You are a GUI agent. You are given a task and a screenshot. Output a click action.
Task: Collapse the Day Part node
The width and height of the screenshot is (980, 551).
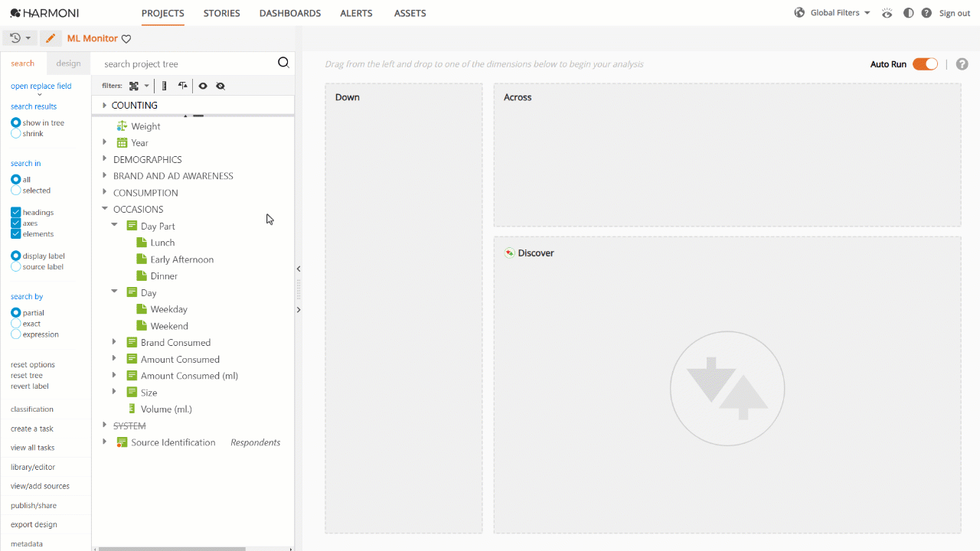click(x=114, y=225)
